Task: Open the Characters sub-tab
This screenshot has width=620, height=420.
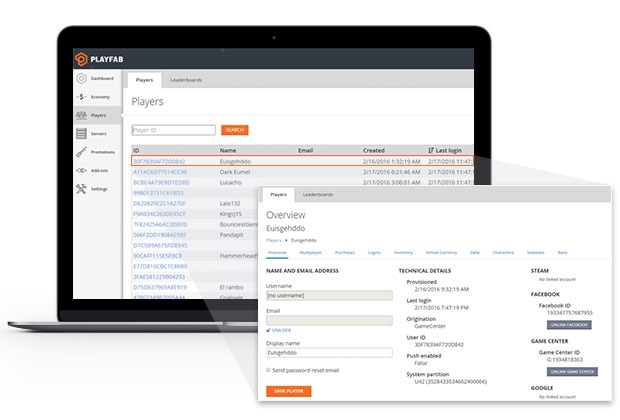Action: click(503, 252)
